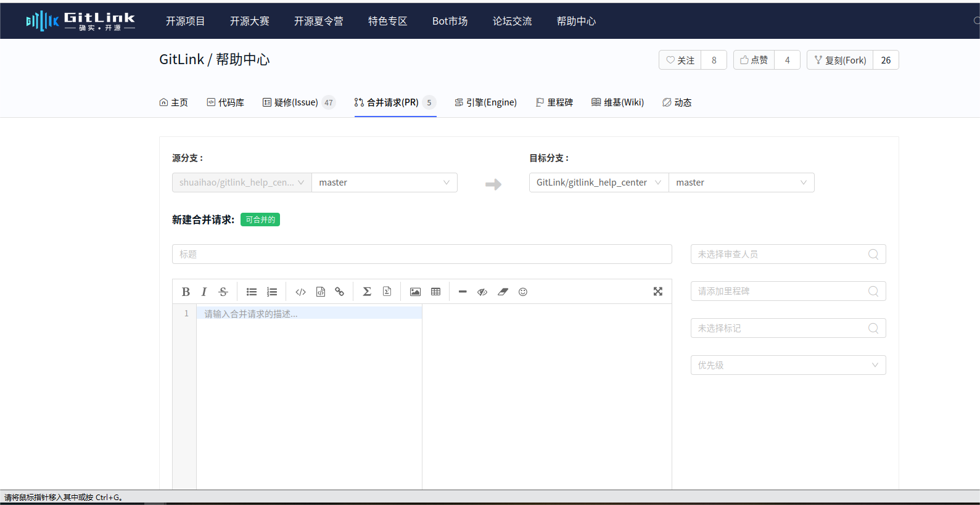Open 开源夏令营 in top navigation
Viewport: 980px width, 505px height.
(318, 21)
